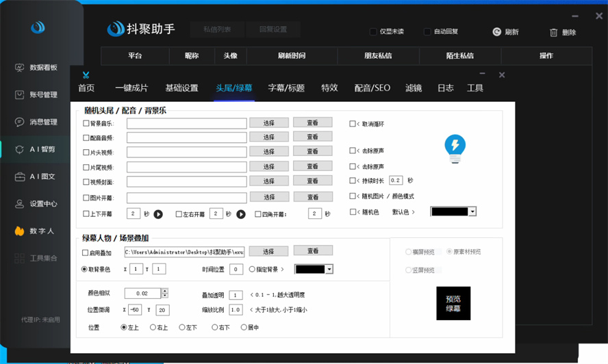This screenshot has height=364, width=608.
Task: Open the 滤镜 tab
Action: 414,88
